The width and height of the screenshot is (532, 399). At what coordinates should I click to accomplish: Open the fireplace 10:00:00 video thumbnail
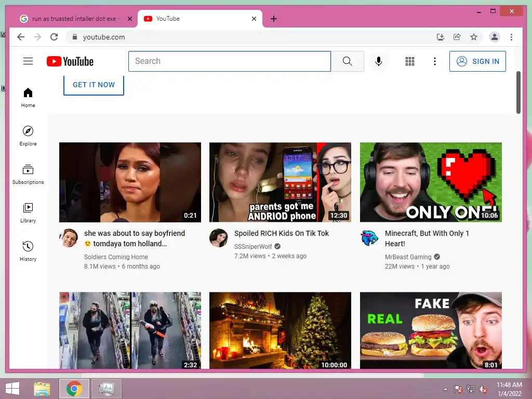[280, 330]
